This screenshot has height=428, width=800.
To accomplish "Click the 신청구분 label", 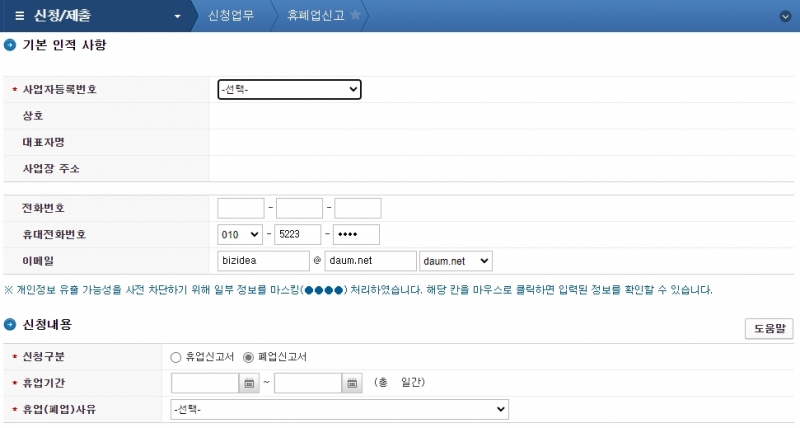I will point(43,357).
